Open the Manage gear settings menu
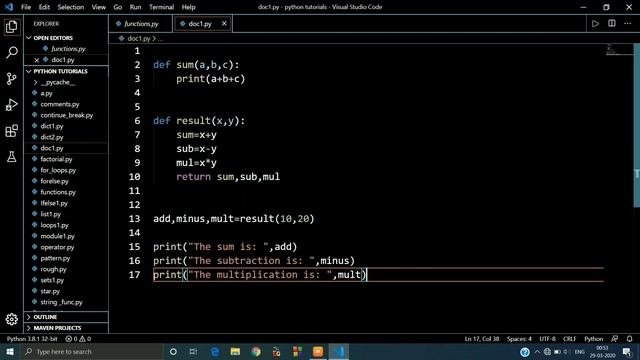The height and width of the screenshot is (360, 640). click(11, 319)
